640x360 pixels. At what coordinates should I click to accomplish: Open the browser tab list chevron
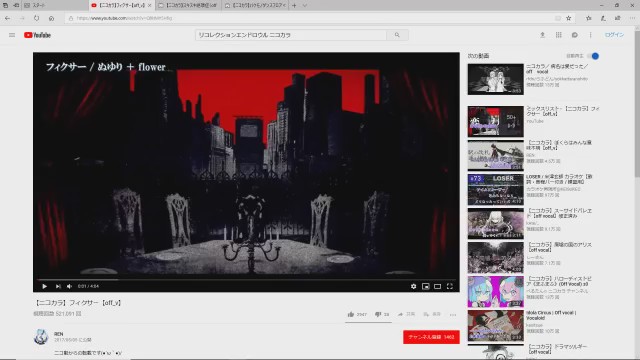pyautogui.click(x=304, y=6)
